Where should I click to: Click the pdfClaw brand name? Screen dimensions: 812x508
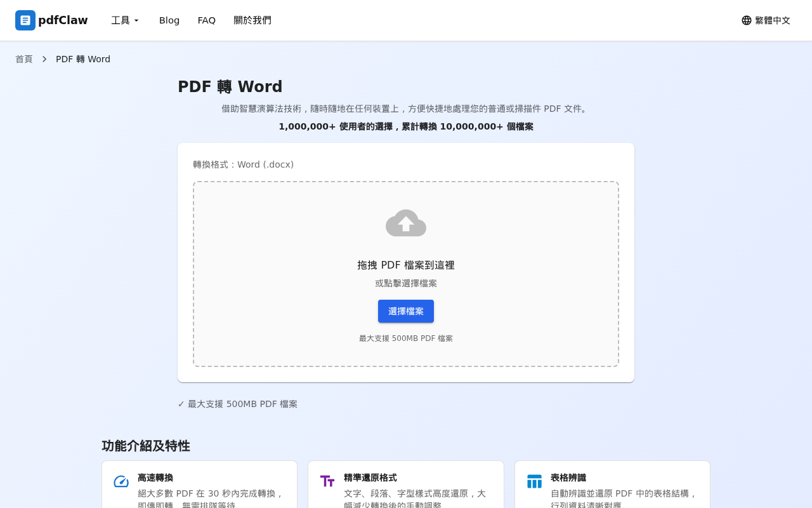point(63,20)
